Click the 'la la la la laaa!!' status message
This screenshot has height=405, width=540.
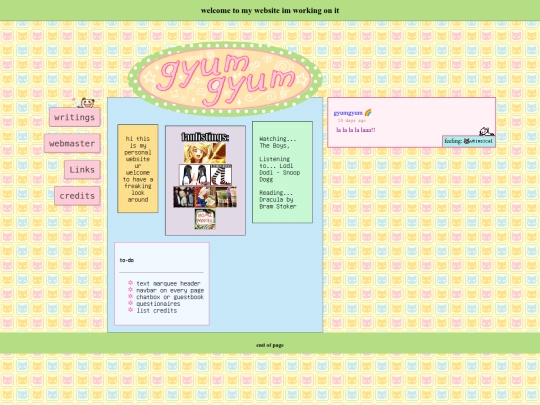[x=356, y=130]
